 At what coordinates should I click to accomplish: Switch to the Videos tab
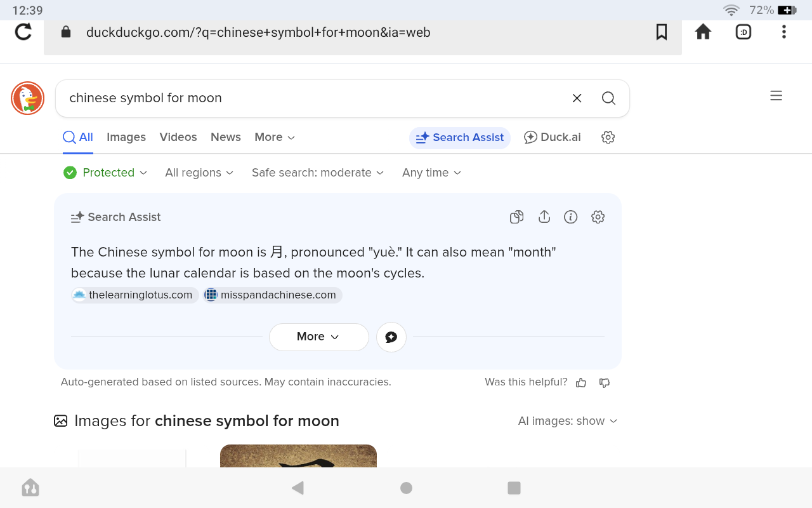pyautogui.click(x=178, y=137)
